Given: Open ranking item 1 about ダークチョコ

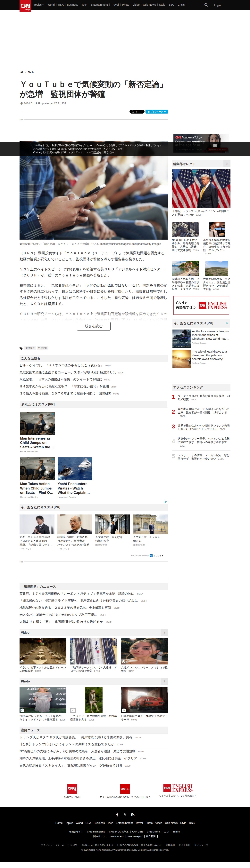Looking at the screenshot, I should click(204, 398).
